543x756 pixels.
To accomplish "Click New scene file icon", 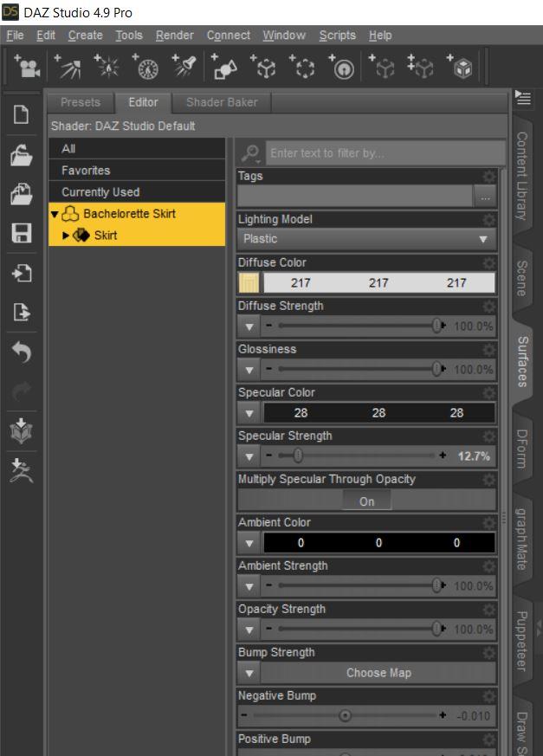I will click(22, 115).
